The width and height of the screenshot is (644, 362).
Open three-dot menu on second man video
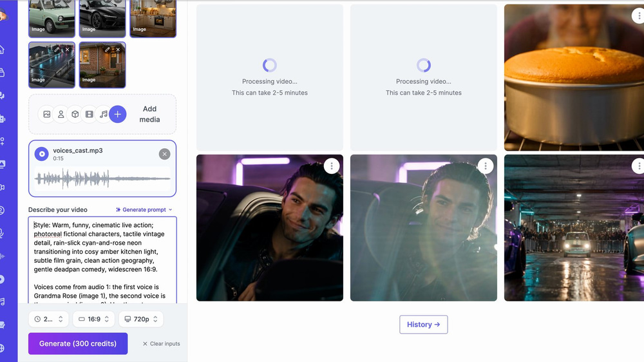pos(486,166)
